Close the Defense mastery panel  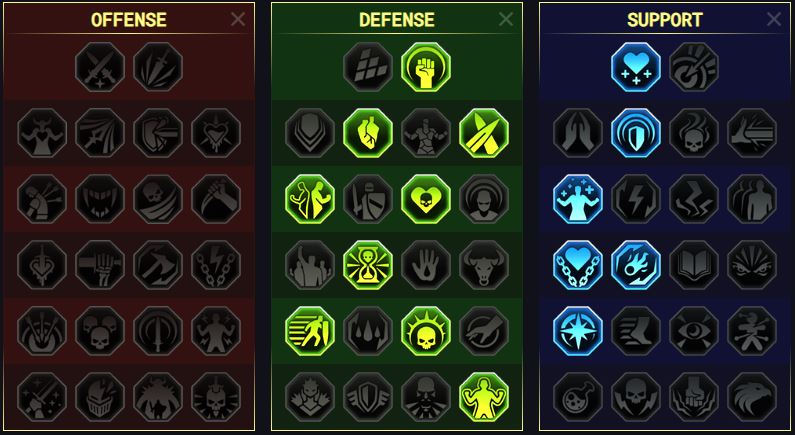505,19
